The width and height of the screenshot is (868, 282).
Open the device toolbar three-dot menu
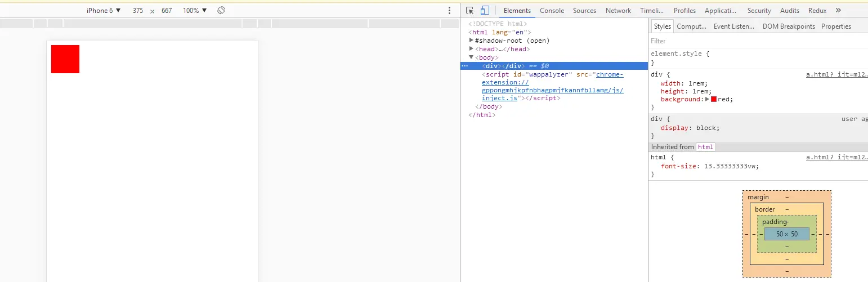pos(449,10)
